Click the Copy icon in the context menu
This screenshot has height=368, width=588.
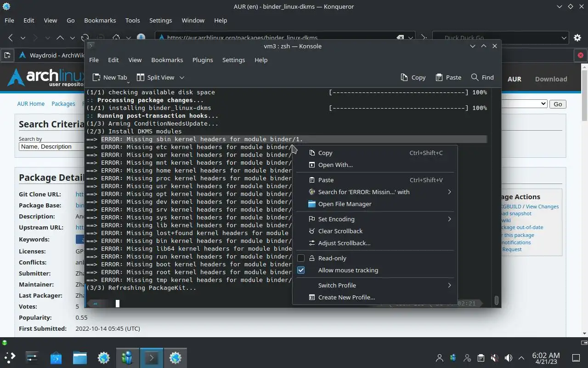tap(312, 153)
